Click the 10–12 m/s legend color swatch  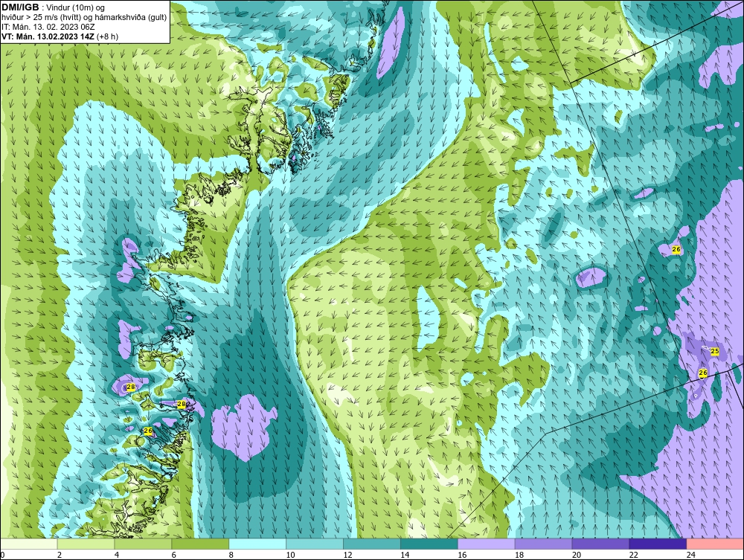[315, 544]
